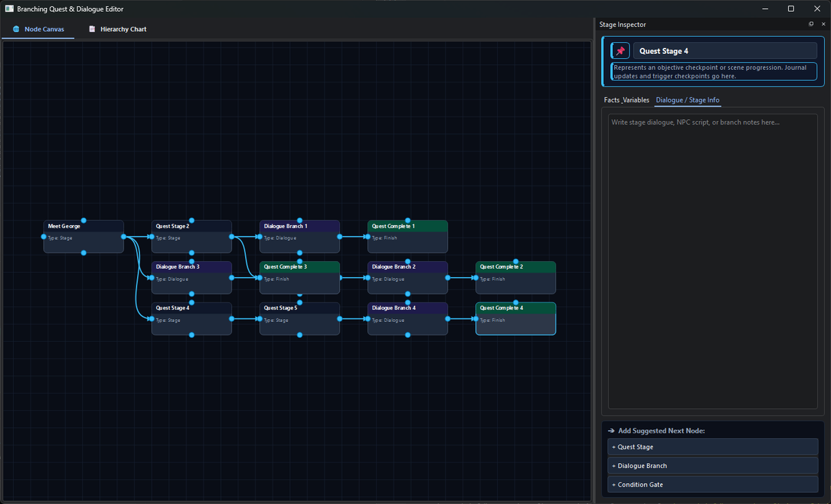Select the Quest Stage 2 node
The image size is (831, 504).
[192, 237]
